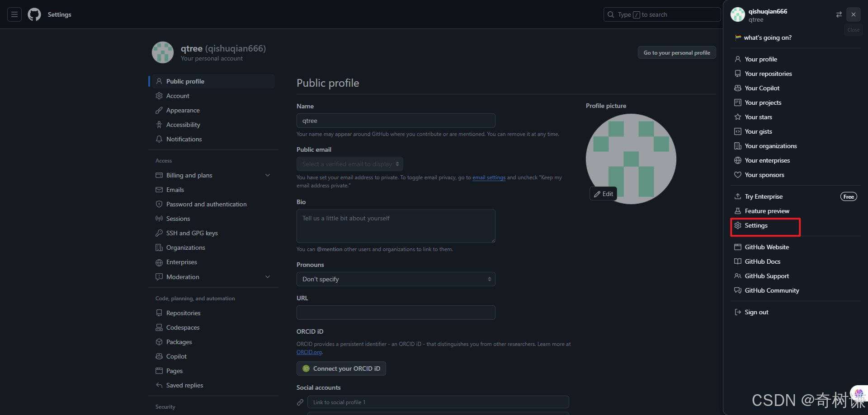This screenshot has width=868, height=415.
Task: Click the discussion icon beside GitHub Community
Action: click(738, 290)
